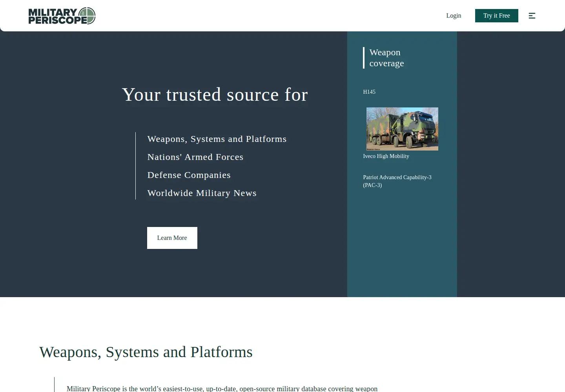The height and width of the screenshot is (392, 565).
Task: Click the 'Weapon coverage' heading
Action: coord(386,58)
